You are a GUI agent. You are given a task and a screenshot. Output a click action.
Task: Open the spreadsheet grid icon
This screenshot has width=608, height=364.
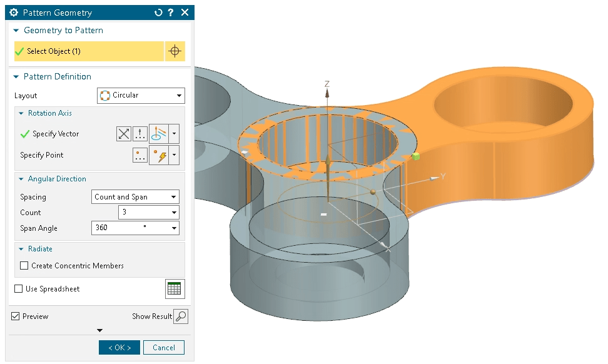175,289
